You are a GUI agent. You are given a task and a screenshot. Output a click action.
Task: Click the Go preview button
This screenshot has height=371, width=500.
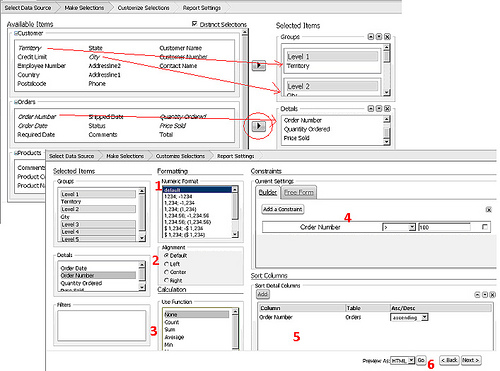(421, 360)
